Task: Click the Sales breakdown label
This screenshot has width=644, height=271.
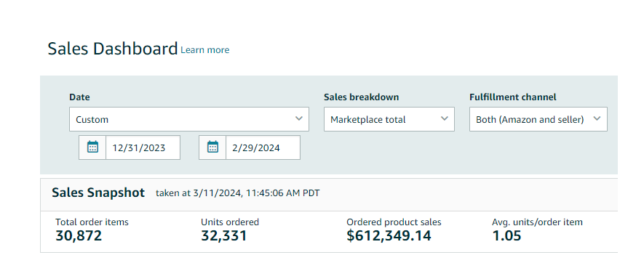Action: pyautogui.click(x=362, y=97)
